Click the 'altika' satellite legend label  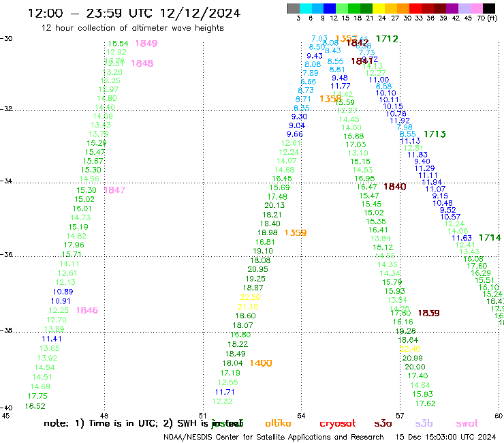[278, 423]
